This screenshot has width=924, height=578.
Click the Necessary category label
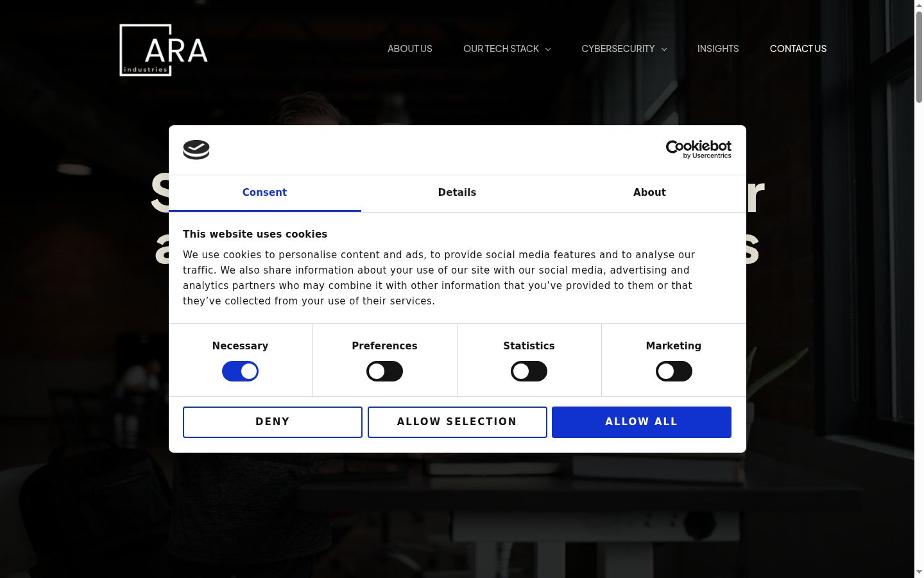click(x=240, y=346)
